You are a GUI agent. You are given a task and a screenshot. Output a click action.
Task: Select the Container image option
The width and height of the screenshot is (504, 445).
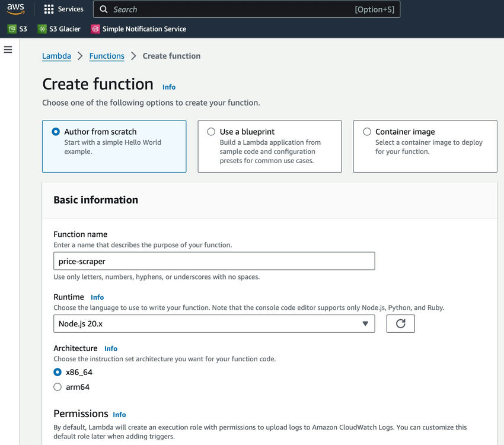click(367, 132)
